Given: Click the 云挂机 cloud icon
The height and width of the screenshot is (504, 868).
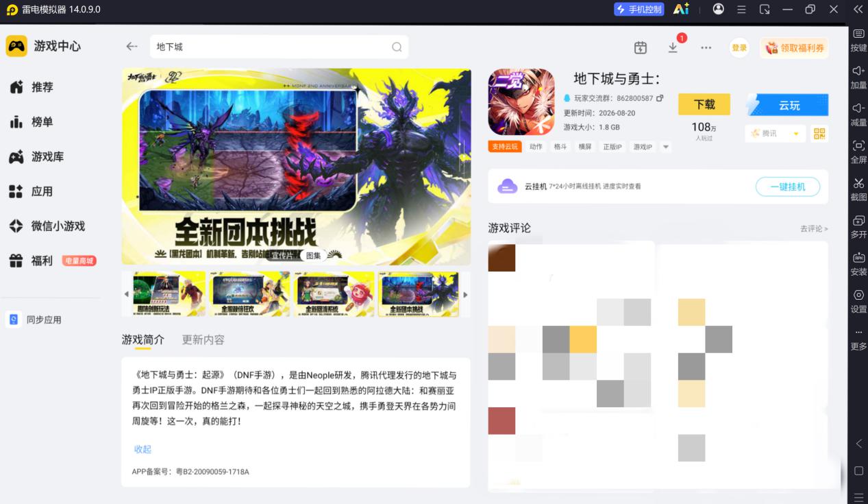Looking at the screenshot, I should (x=507, y=187).
